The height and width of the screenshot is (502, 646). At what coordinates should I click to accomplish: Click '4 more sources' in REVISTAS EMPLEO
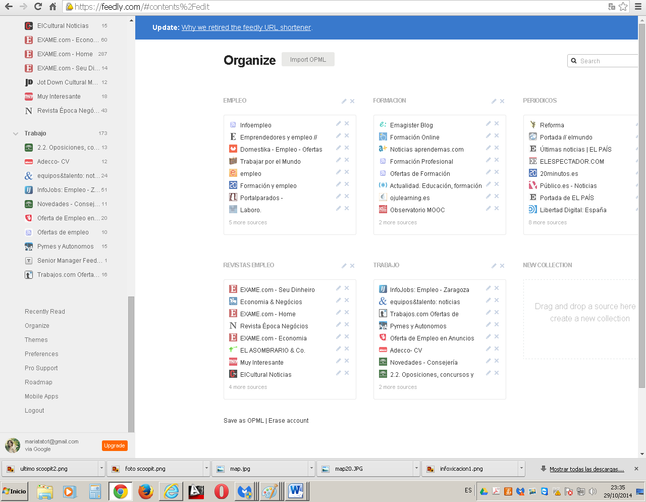tap(248, 387)
